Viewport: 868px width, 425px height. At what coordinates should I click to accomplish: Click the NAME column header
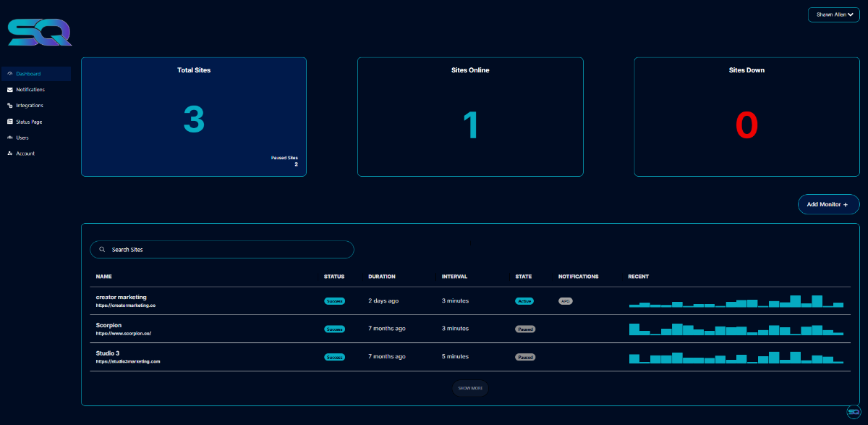(103, 277)
